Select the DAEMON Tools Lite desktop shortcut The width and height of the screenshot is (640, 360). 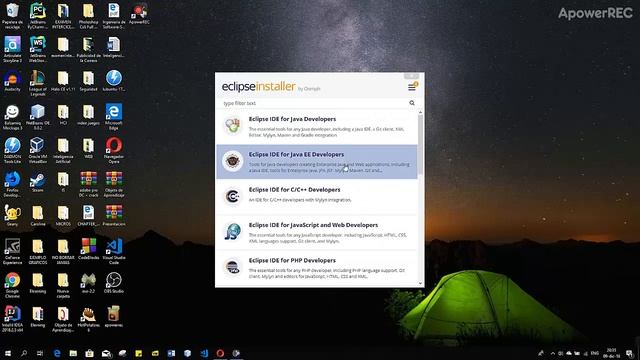[x=12, y=150]
